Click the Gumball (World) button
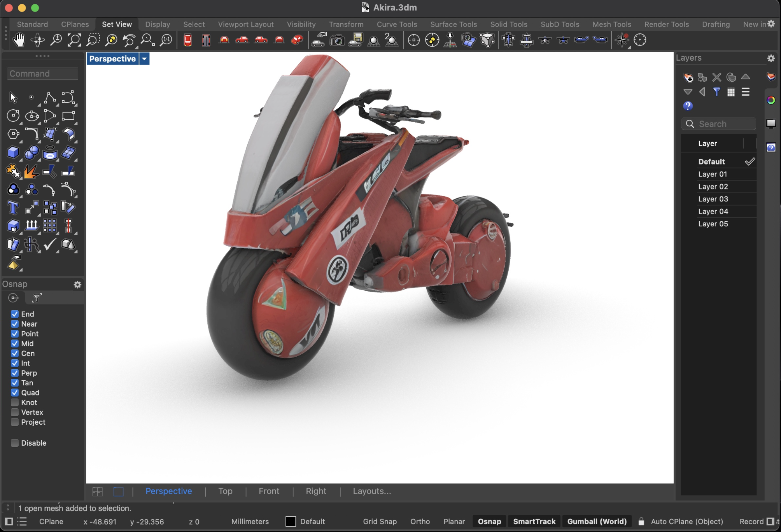This screenshot has width=781, height=532. pos(597,521)
